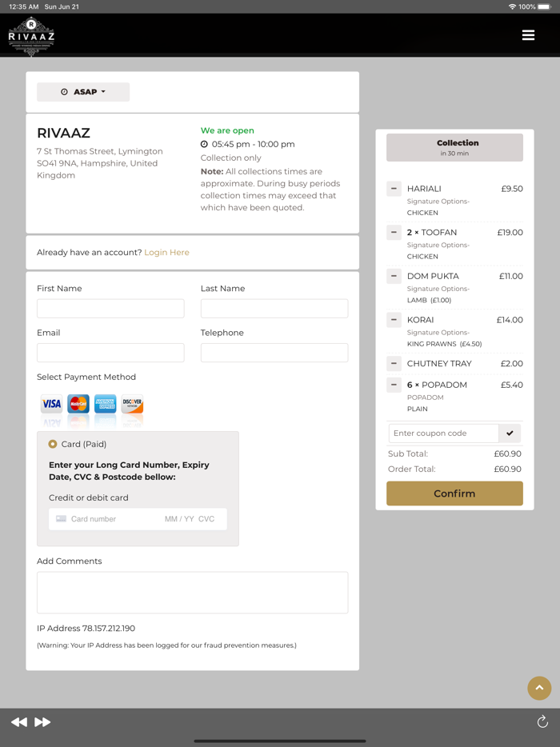Select the Mastercard payment icon
Viewport: 560px width, 747px height.
78,403
